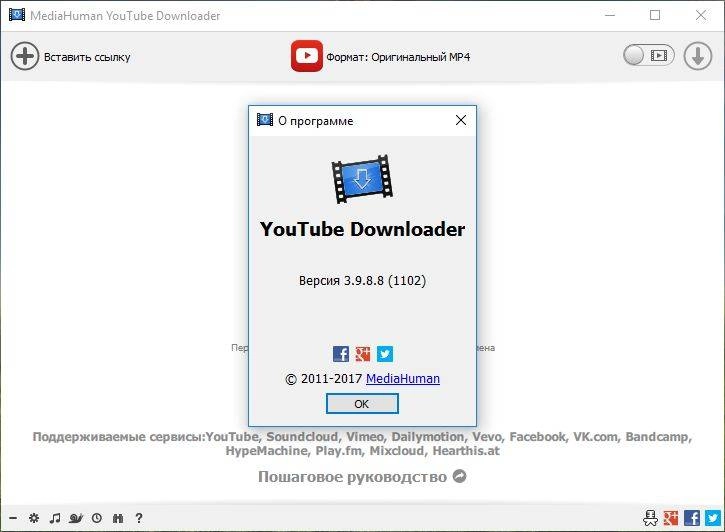Start all downloads with arrow button
The image size is (725, 532).
[698, 56]
